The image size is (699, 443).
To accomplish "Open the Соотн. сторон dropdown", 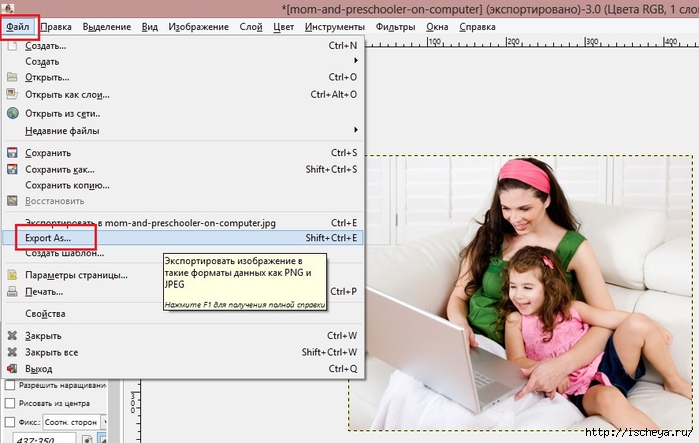I will coord(74,422).
